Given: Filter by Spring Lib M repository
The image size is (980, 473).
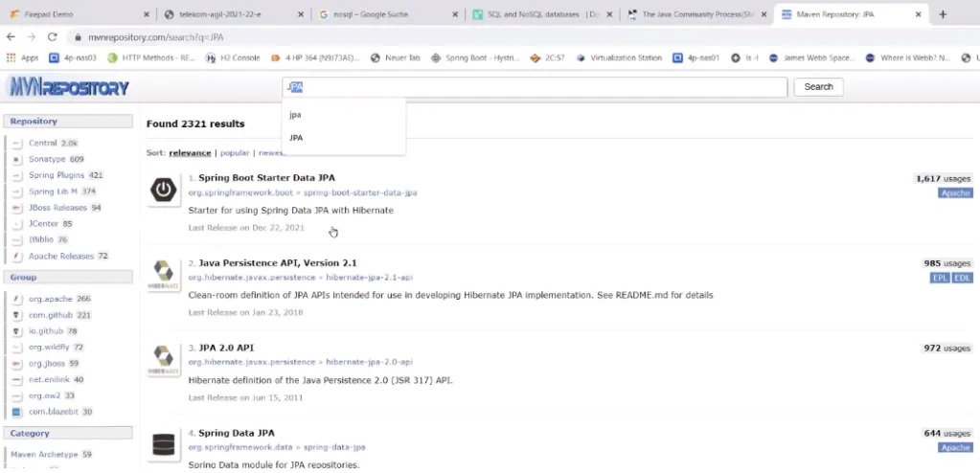Looking at the screenshot, I should 53,191.
